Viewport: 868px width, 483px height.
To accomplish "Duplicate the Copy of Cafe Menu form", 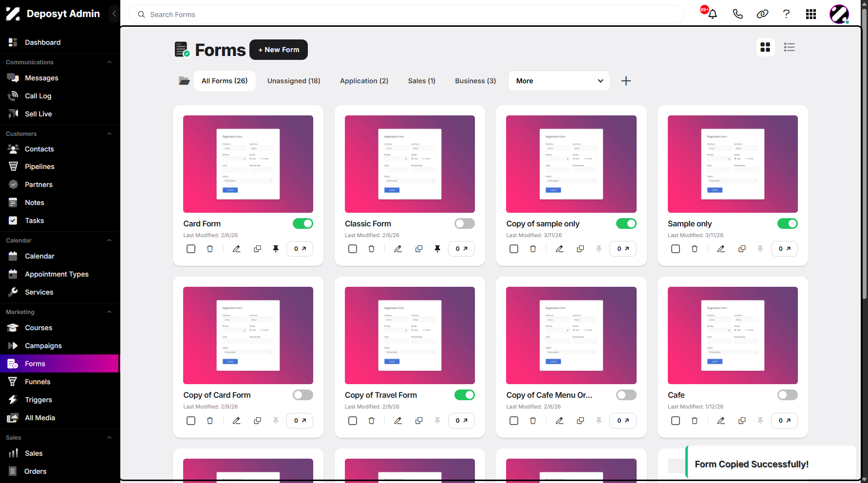I will [x=580, y=421].
